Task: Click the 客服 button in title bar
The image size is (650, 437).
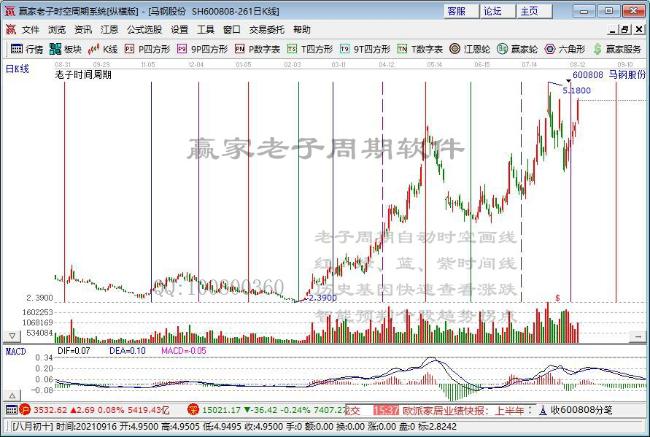Action: (x=461, y=11)
